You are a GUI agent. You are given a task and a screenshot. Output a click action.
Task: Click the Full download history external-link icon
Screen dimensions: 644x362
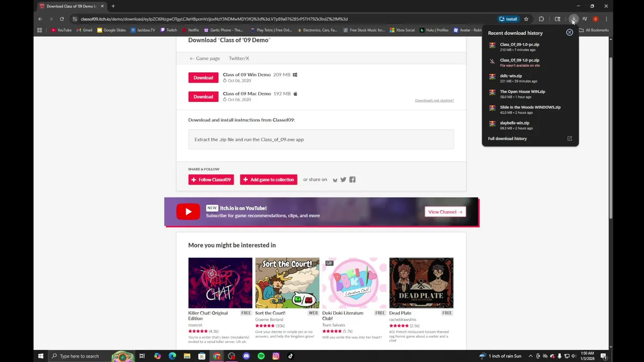570,139
